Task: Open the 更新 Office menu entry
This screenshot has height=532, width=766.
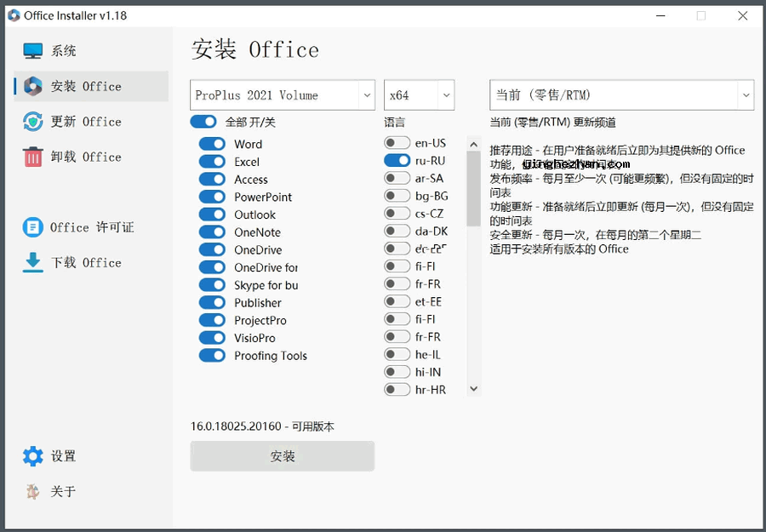Action: coord(85,122)
